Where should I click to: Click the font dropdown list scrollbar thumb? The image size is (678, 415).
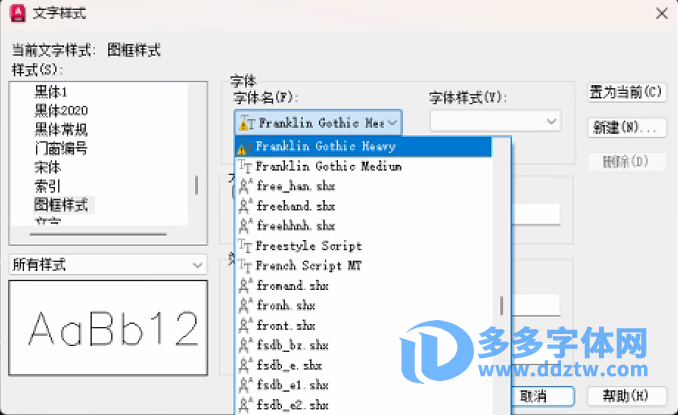click(x=502, y=305)
